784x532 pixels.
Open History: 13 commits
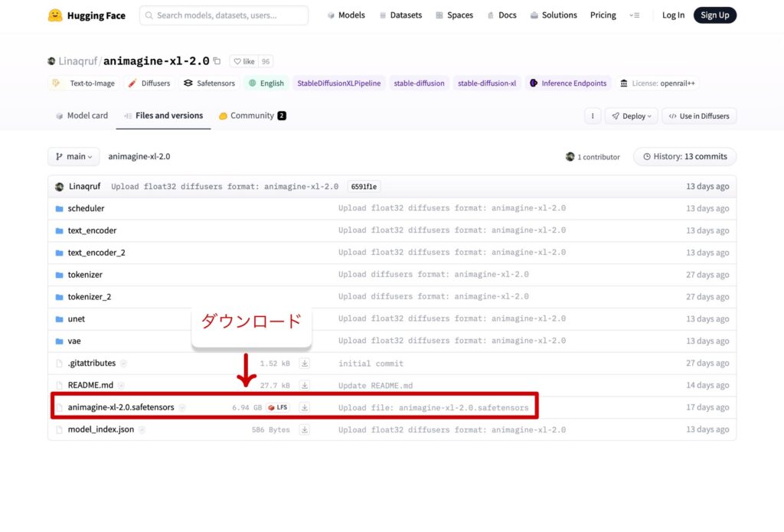684,156
